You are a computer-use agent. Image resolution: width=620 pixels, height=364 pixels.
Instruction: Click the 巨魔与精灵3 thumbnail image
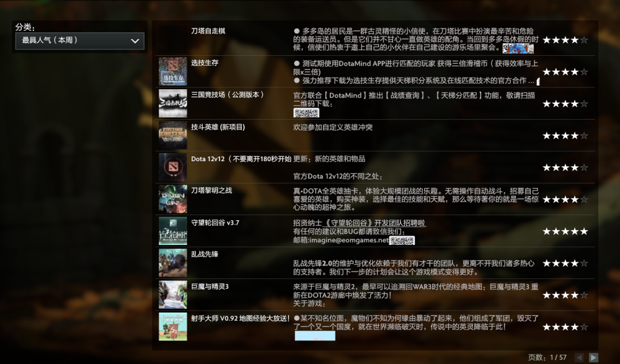click(173, 295)
